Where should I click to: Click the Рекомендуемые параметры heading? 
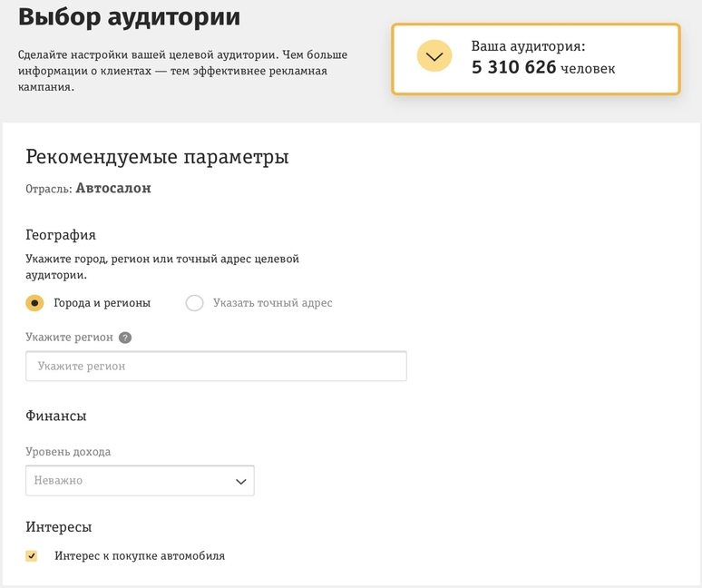tap(157, 157)
